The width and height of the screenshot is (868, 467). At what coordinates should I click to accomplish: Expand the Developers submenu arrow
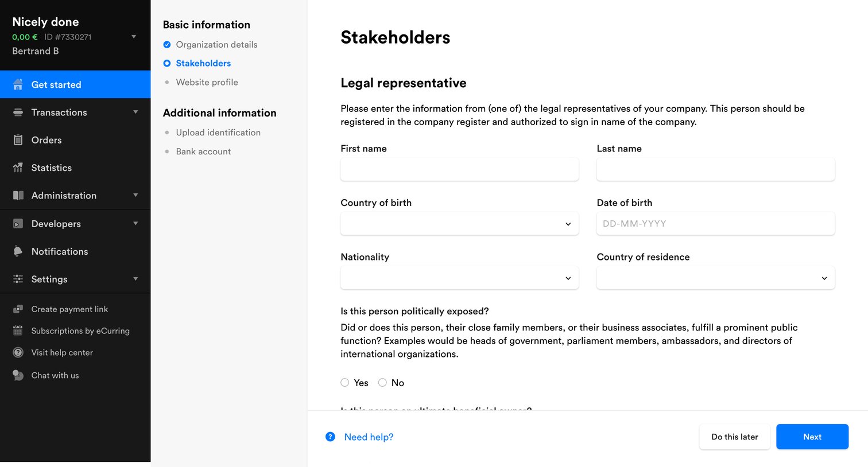[x=135, y=223]
